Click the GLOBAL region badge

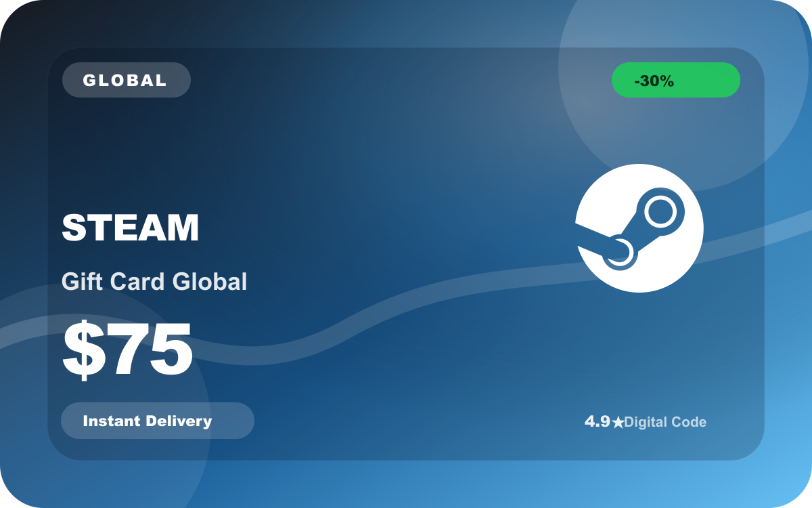pos(127,80)
